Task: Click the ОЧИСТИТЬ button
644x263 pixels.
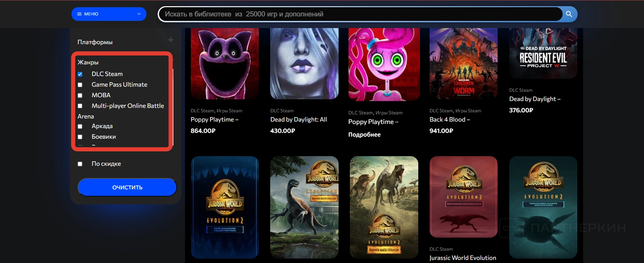Action: tap(127, 187)
